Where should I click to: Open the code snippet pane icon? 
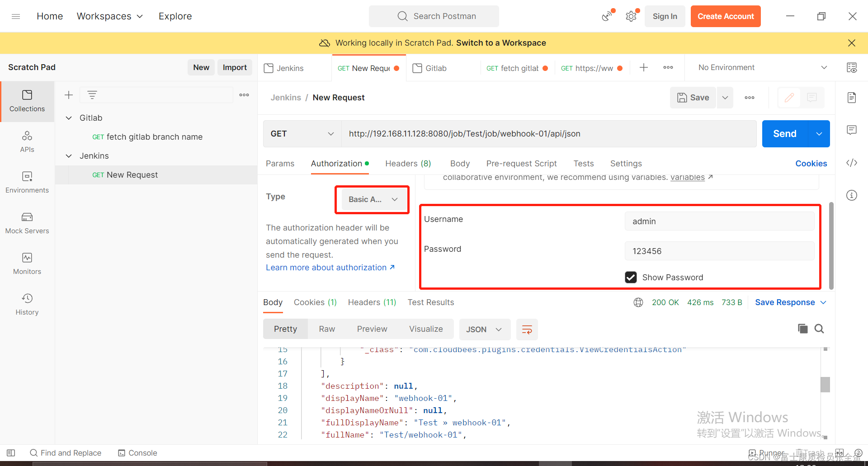(x=852, y=163)
